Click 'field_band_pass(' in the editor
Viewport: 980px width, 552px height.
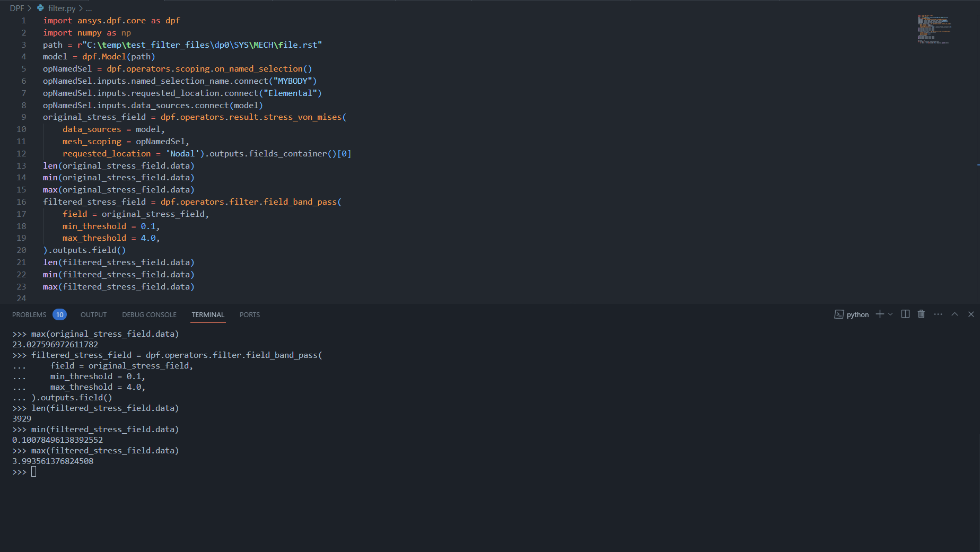[x=303, y=202]
